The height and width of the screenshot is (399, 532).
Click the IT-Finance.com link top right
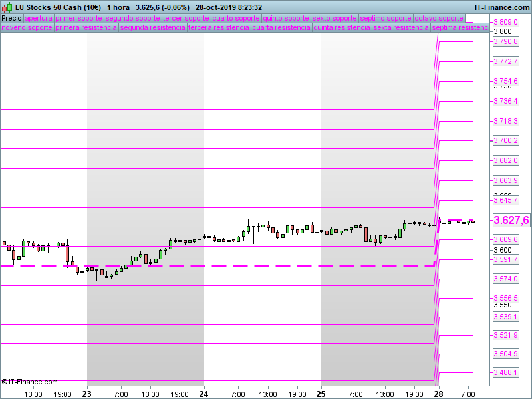point(502,7)
